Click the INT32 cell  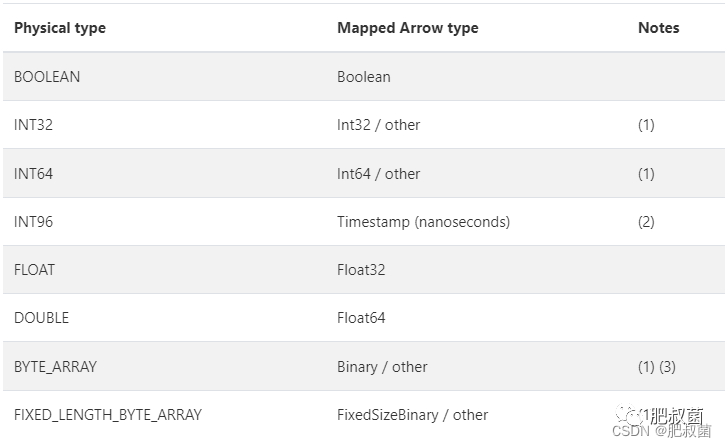coord(34,125)
